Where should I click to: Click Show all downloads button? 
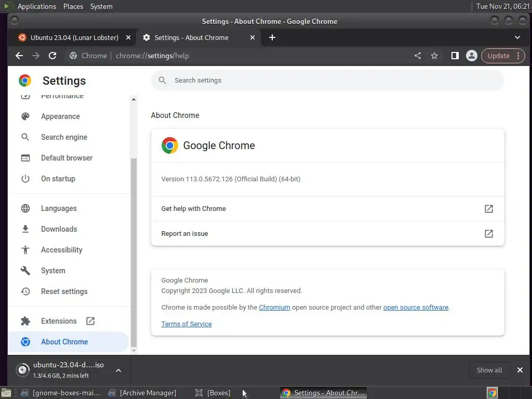tap(489, 370)
